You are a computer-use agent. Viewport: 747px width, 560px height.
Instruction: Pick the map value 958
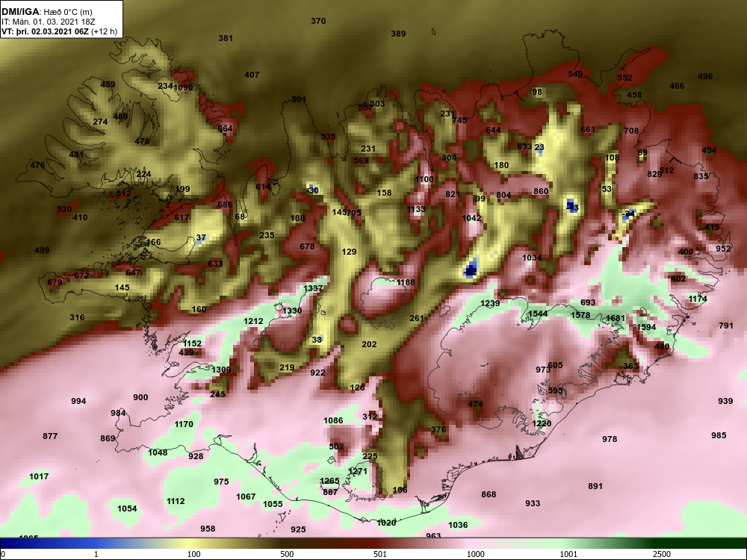(208, 529)
